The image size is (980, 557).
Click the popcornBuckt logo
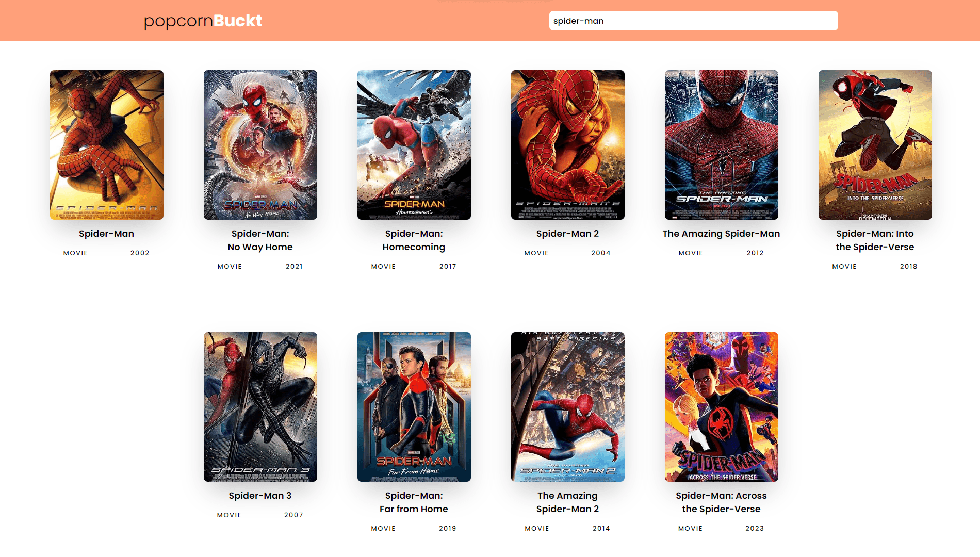click(203, 21)
